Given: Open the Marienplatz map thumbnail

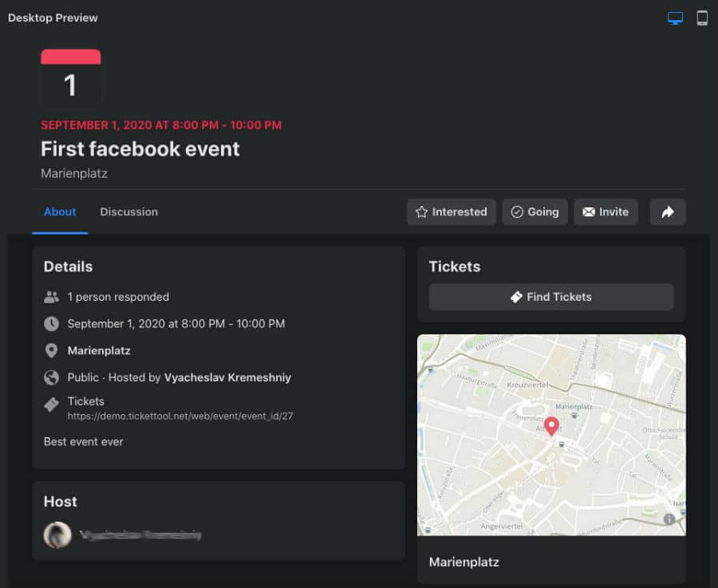Looking at the screenshot, I should [x=551, y=435].
